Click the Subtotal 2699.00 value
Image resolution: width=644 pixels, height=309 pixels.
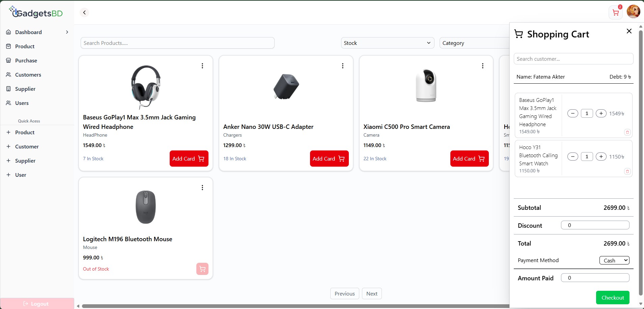coord(616,208)
